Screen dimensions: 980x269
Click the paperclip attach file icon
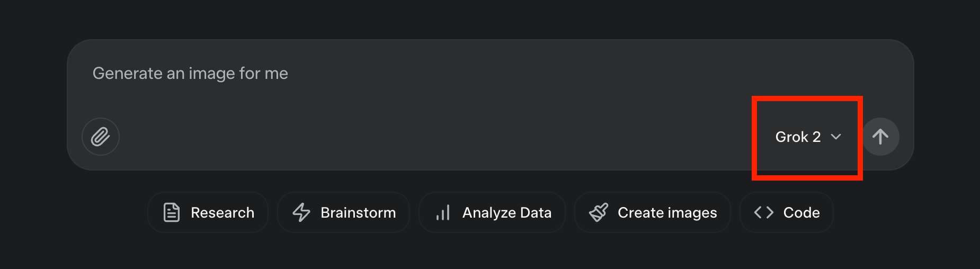[x=100, y=137]
